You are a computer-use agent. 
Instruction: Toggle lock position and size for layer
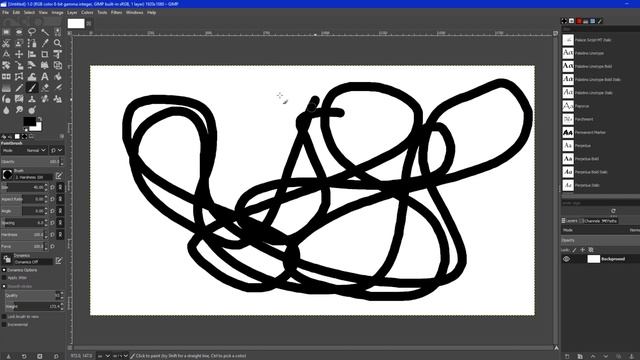click(x=582, y=250)
